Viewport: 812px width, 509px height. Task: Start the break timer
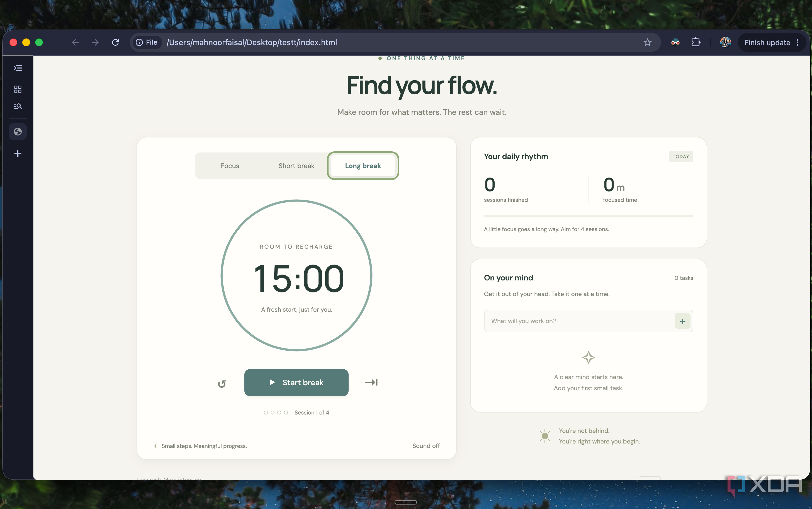point(296,382)
